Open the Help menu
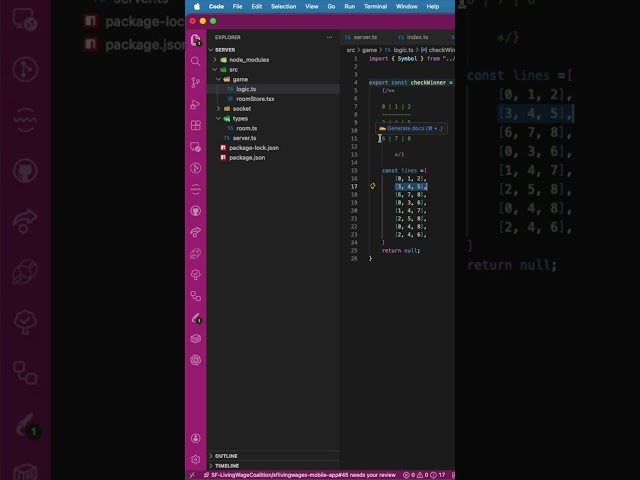The image size is (640, 480). click(x=433, y=7)
